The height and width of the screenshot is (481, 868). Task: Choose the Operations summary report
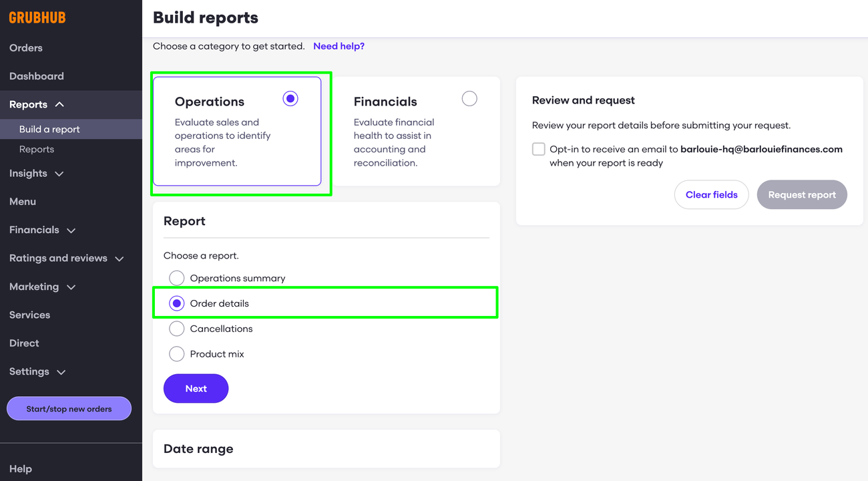(176, 278)
